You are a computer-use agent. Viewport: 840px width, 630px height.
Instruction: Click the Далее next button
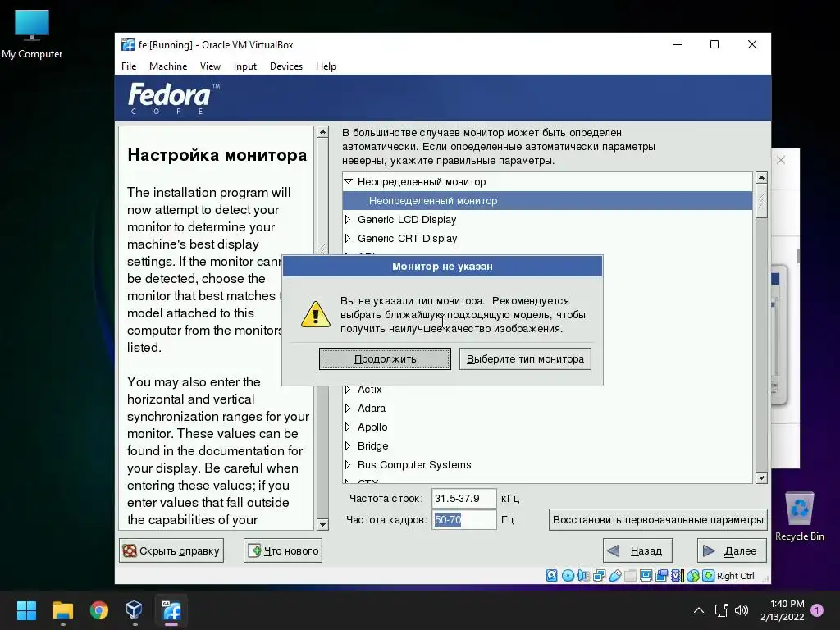click(x=732, y=550)
